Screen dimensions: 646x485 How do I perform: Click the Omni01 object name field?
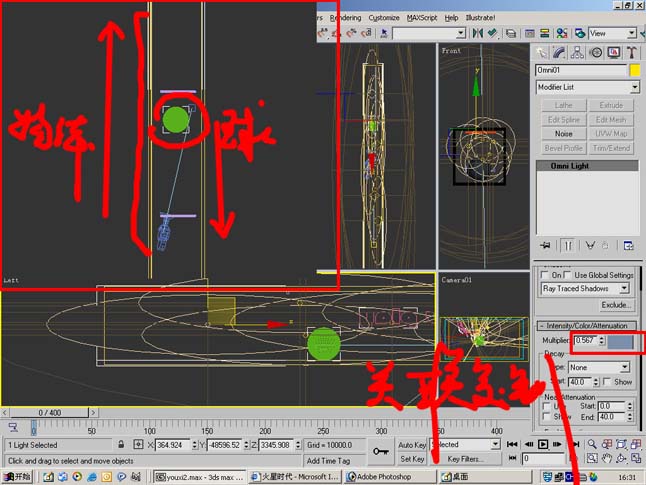pyautogui.click(x=581, y=70)
